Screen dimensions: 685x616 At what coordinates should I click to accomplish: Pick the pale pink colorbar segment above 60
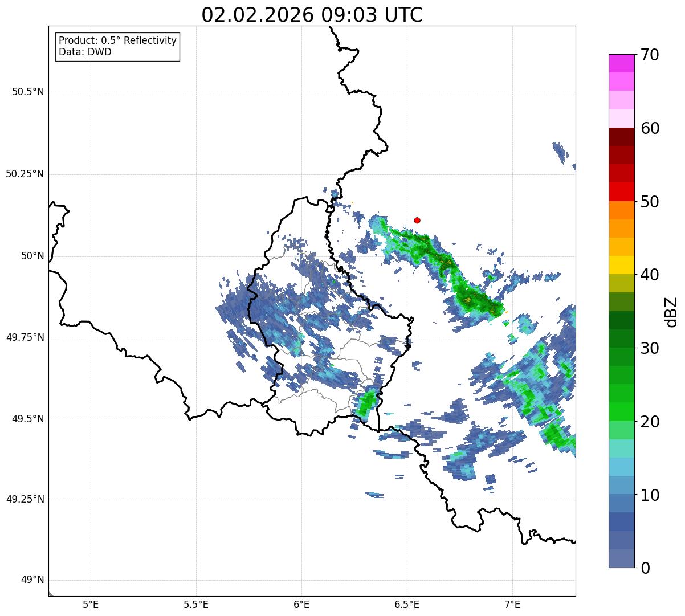pos(621,119)
